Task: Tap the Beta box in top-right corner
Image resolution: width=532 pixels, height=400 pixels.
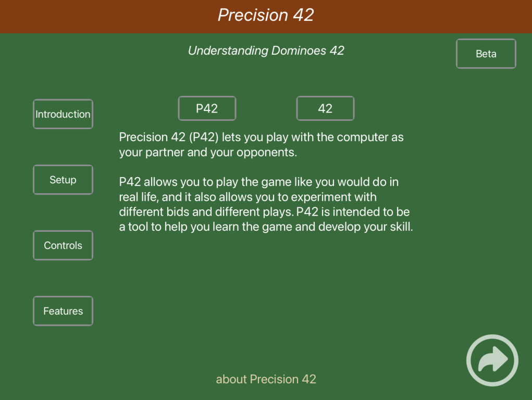Action: (x=486, y=54)
